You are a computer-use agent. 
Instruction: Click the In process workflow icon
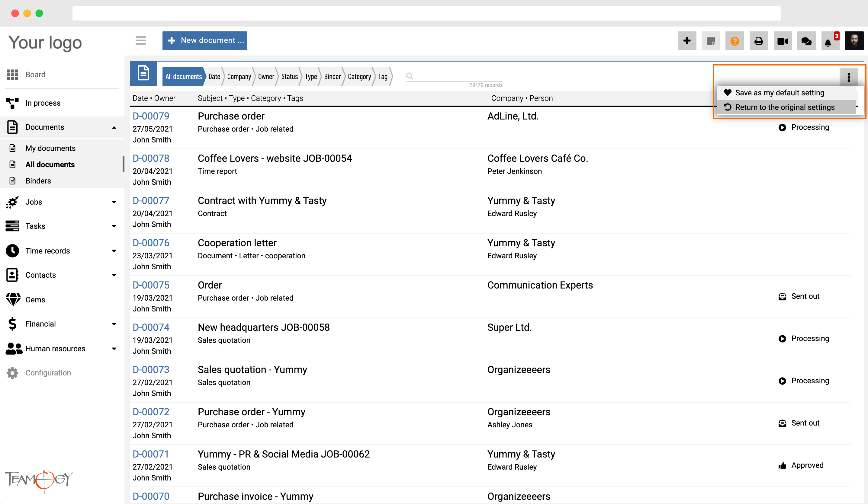[x=12, y=103]
